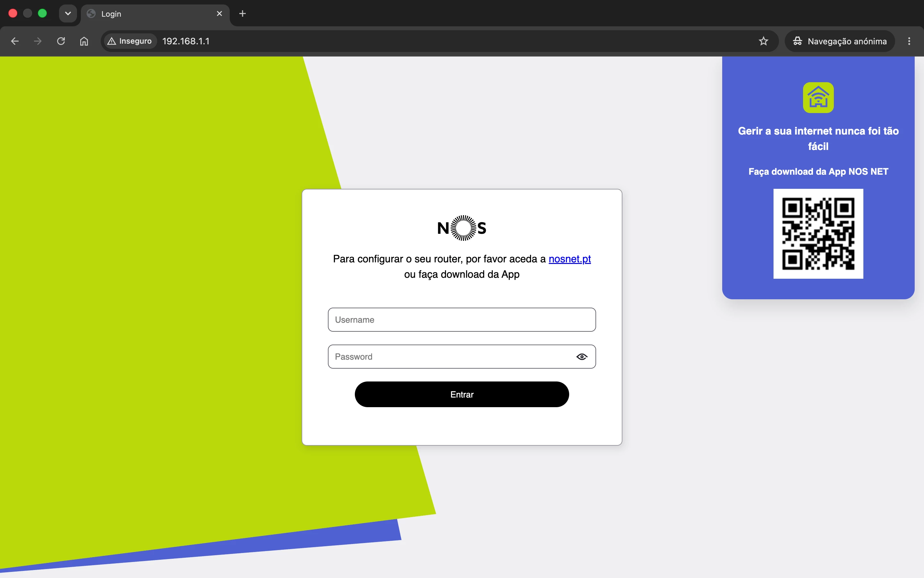
Task: Click the NOS logo on the login card
Action: pos(462,228)
